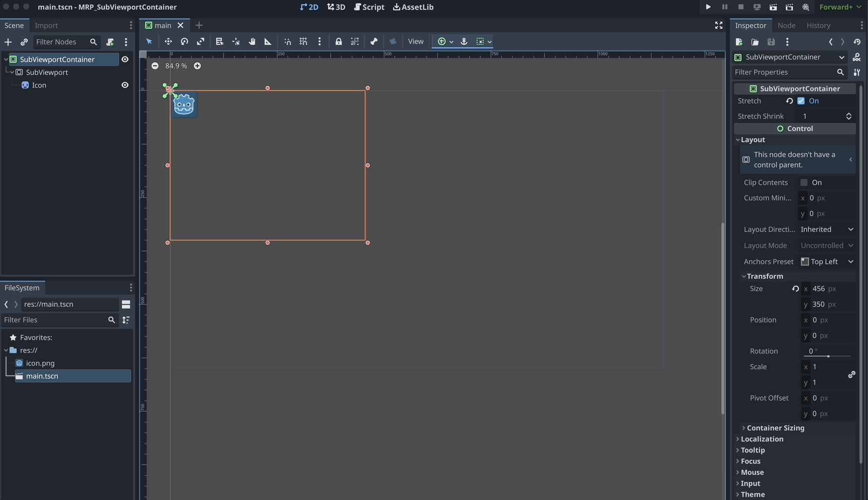
Task: Lock the selected node
Action: pos(339,42)
